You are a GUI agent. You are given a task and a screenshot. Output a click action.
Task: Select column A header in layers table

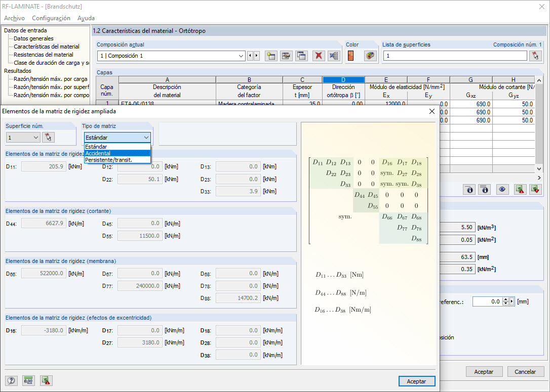167,80
